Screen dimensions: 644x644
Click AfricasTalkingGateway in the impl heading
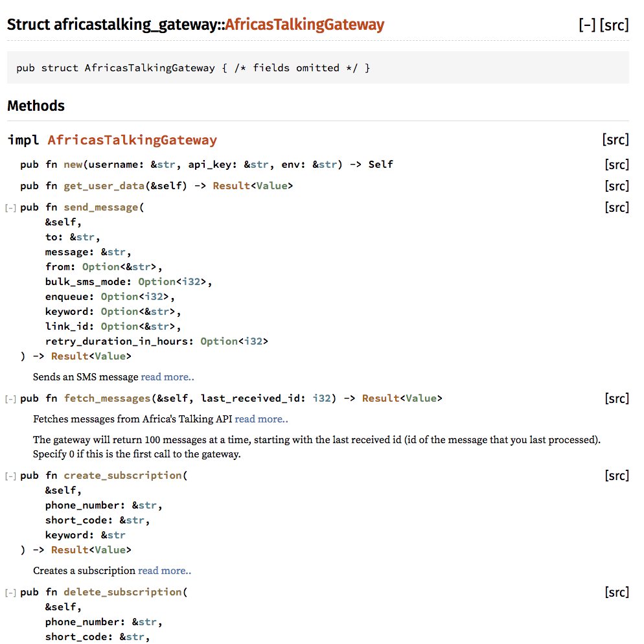[132, 140]
